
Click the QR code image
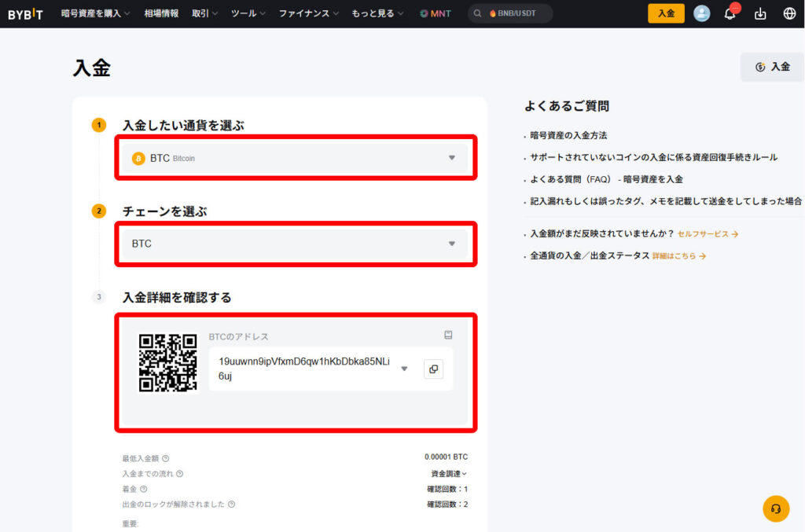(x=167, y=362)
